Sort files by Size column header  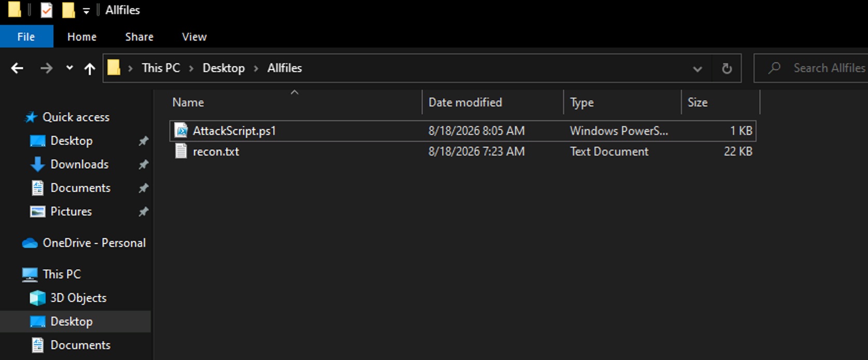[x=721, y=102]
